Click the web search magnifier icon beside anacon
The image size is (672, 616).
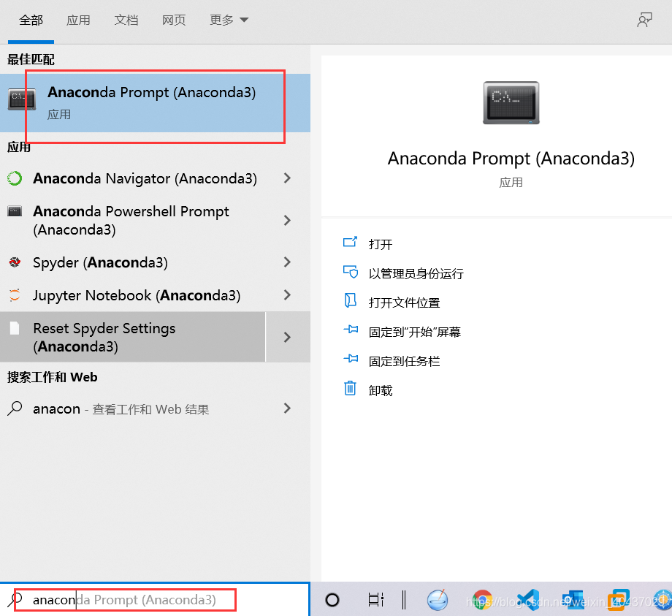click(x=15, y=408)
